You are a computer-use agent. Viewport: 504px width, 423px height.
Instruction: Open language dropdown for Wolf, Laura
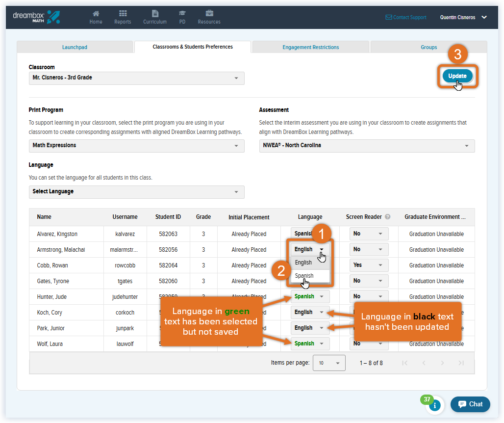tap(310, 344)
